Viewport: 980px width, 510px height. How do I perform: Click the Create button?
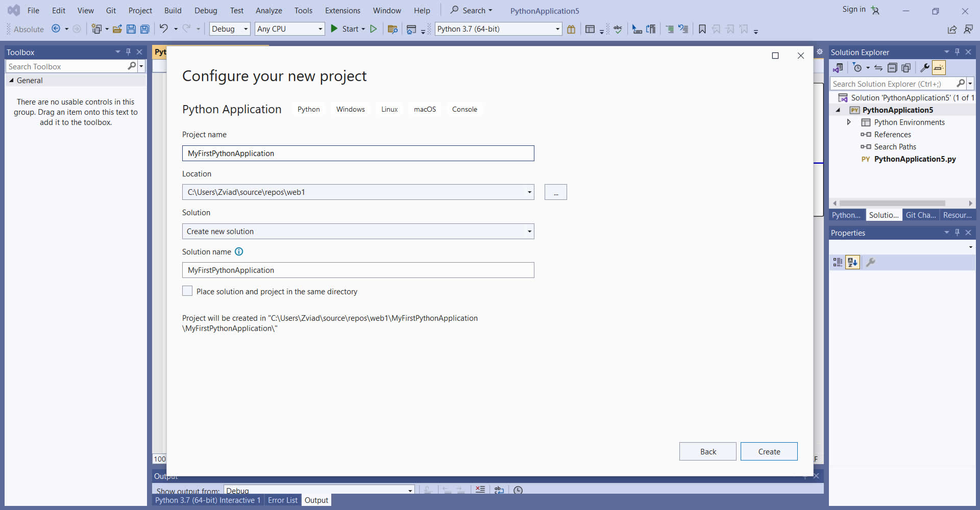click(769, 451)
